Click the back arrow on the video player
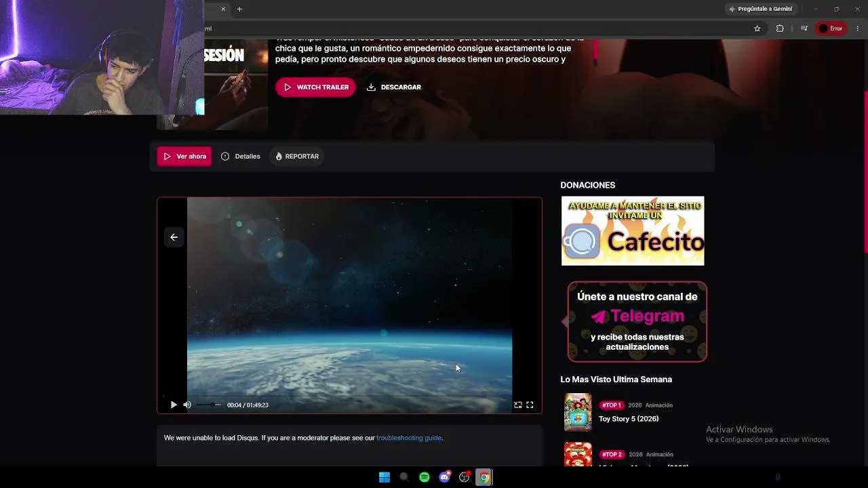868x488 pixels. (x=174, y=237)
